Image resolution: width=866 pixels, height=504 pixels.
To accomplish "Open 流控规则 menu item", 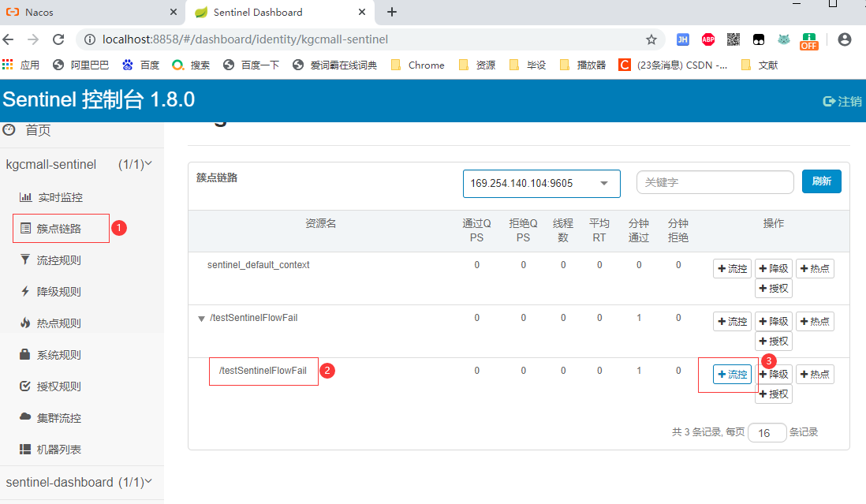I will point(50,260).
